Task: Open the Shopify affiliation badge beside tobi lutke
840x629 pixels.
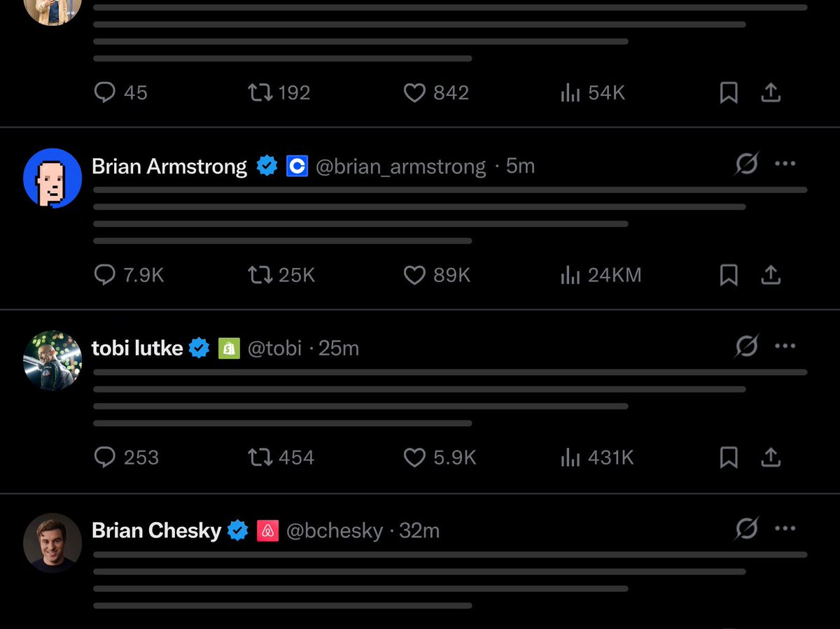Action: click(x=229, y=348)
